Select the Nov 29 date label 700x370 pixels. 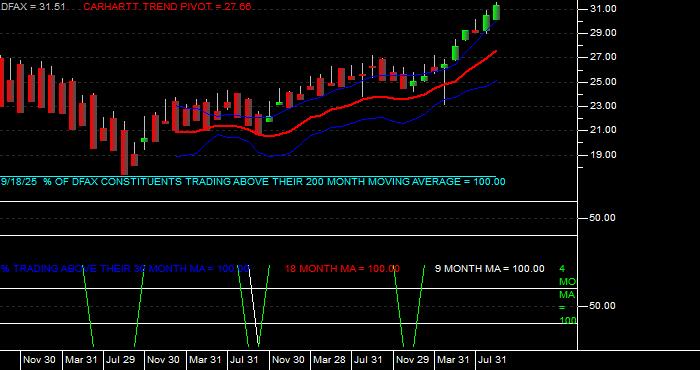(x=412, y=360)
